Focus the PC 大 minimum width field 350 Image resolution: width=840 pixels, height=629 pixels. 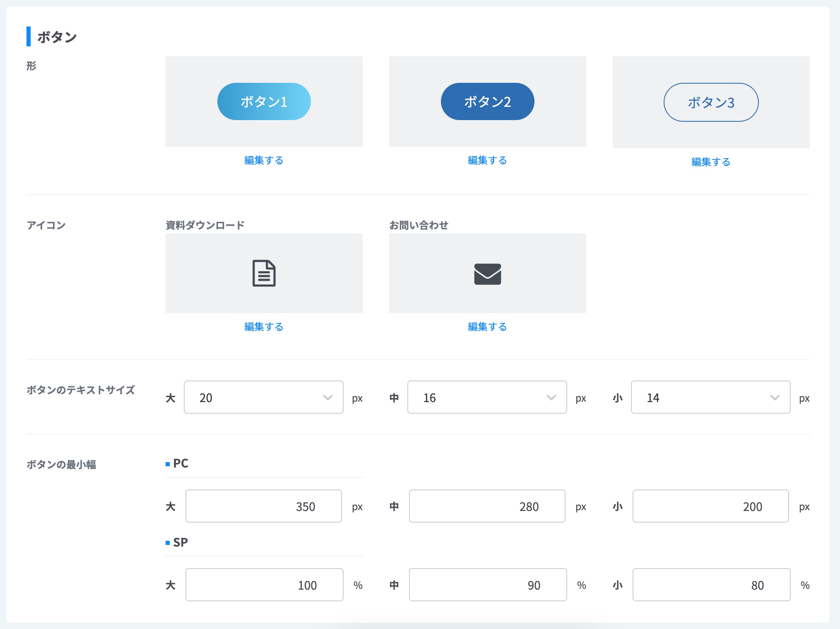[264, 506]
